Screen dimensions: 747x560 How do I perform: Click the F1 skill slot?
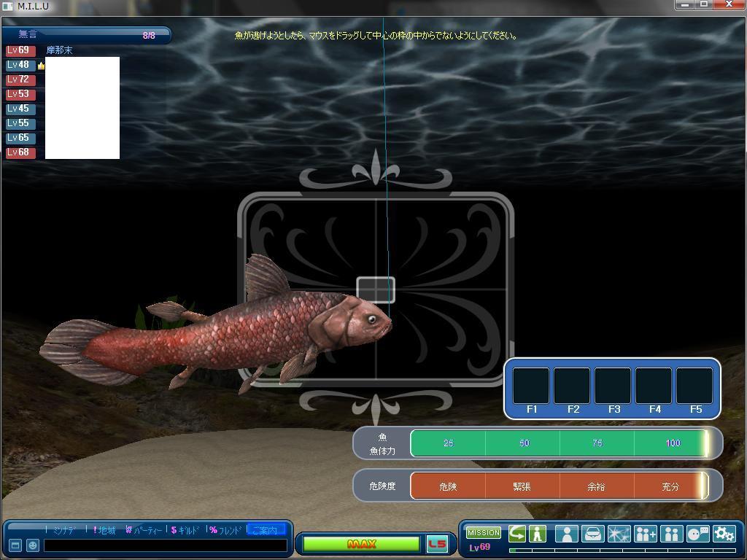point(531,386)
